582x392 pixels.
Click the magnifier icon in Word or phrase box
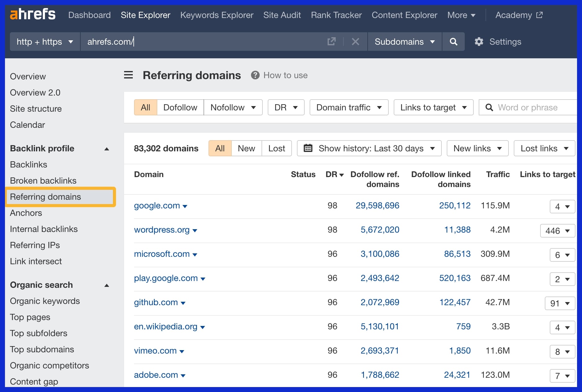click(489, 107)
